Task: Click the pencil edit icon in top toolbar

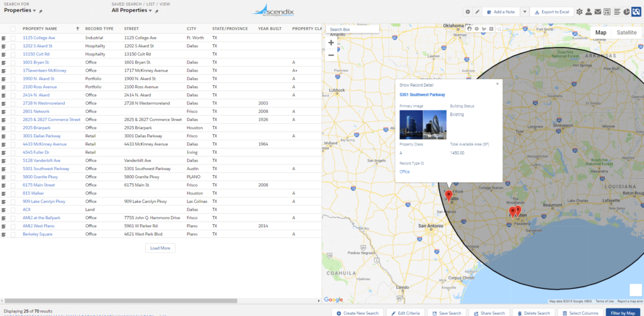Action: pyautogui.click(x=477, y=12)
